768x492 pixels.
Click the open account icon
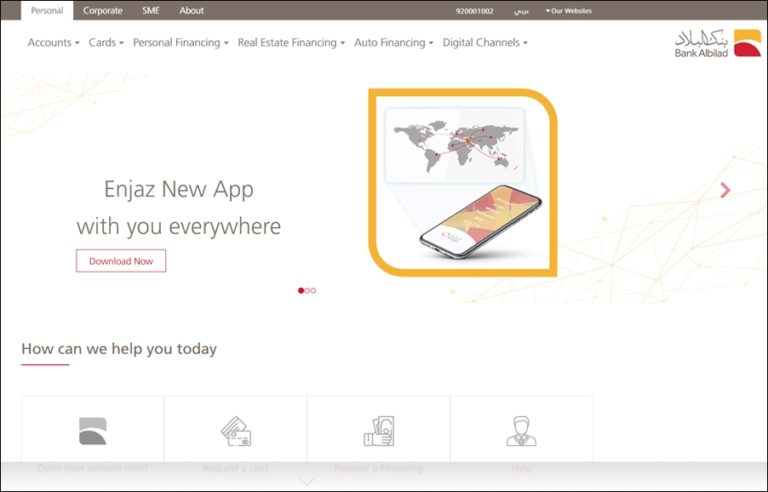pos(93,431)
